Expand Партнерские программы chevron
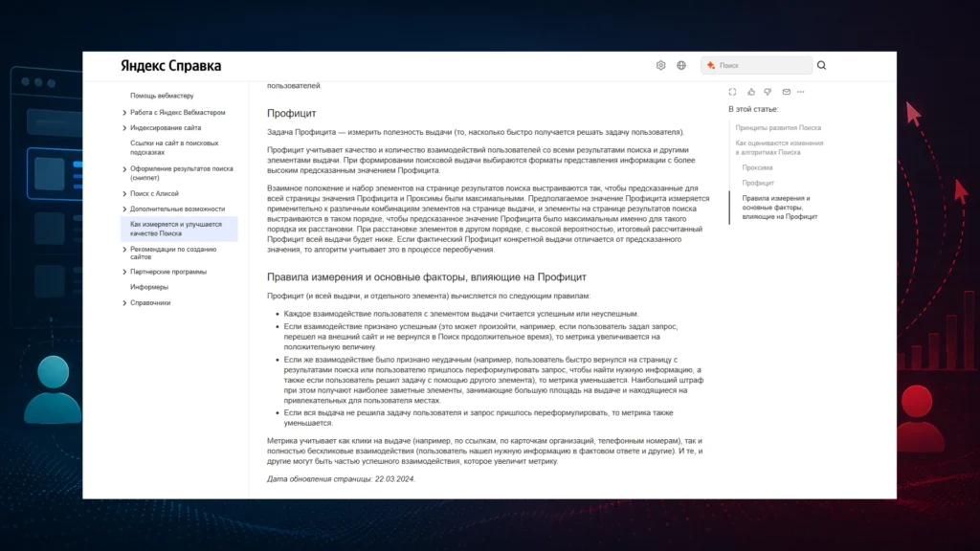Image resolution: width=980 pixels, height=551 pixels. point(124,272)
